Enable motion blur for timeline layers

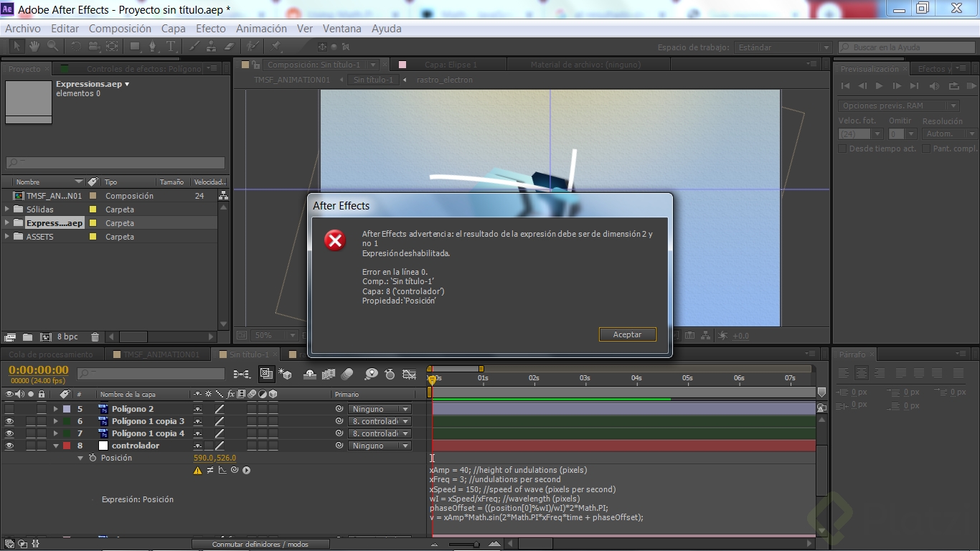tap(347, 374)
